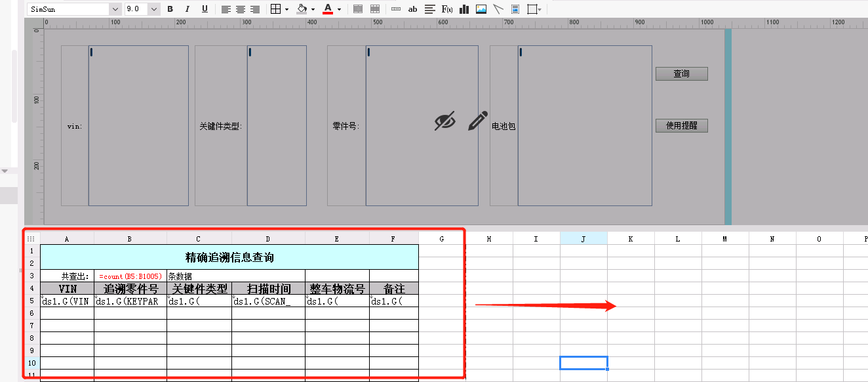This screenshot has height=382, width=868.
Task: Select the 整车物流号 header cell
Action: click(x=337, y=288)
